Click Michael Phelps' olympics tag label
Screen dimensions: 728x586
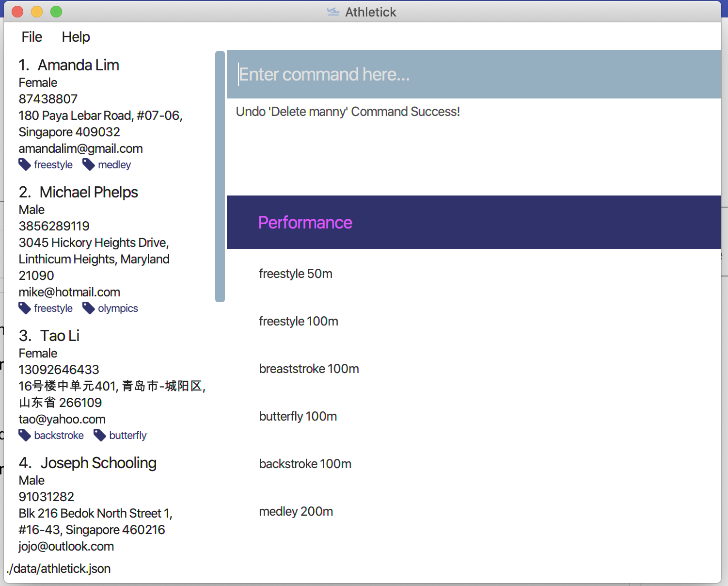pyautogui.click(x=118, y=309)
